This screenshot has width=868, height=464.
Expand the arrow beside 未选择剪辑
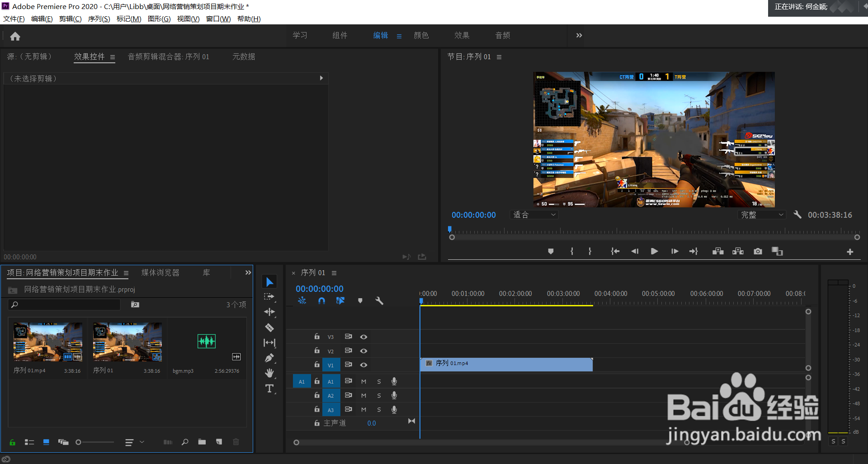(x=321, y=78)
